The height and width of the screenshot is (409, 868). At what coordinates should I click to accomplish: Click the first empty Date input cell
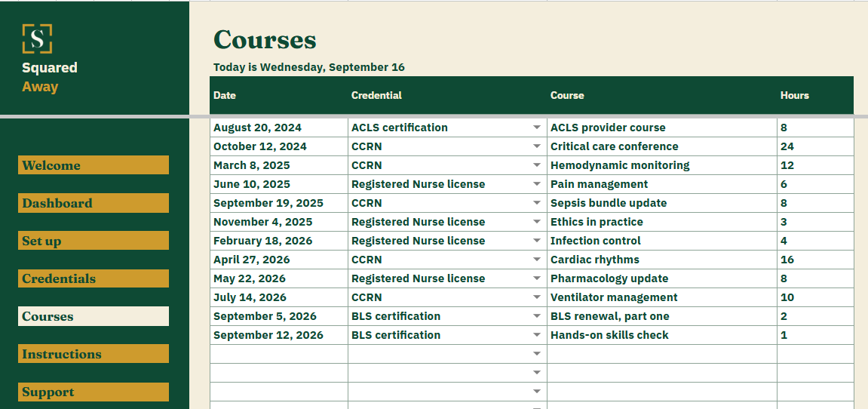click(x=279, y=354)
